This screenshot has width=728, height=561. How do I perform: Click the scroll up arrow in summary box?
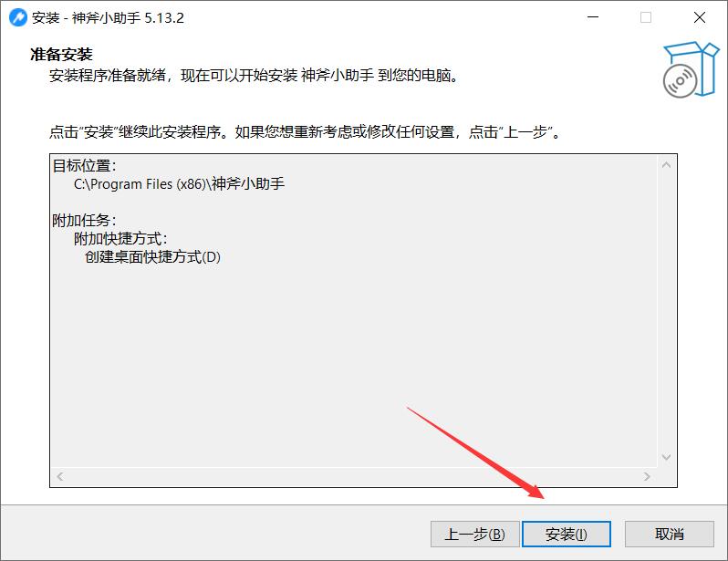tap(666, 165)
